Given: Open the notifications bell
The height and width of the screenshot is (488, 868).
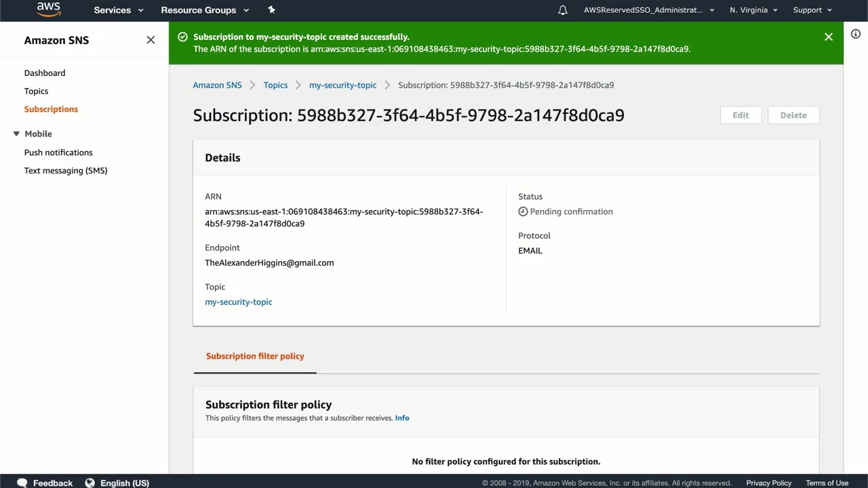Looking at the screenshot, I should [562, 10].
